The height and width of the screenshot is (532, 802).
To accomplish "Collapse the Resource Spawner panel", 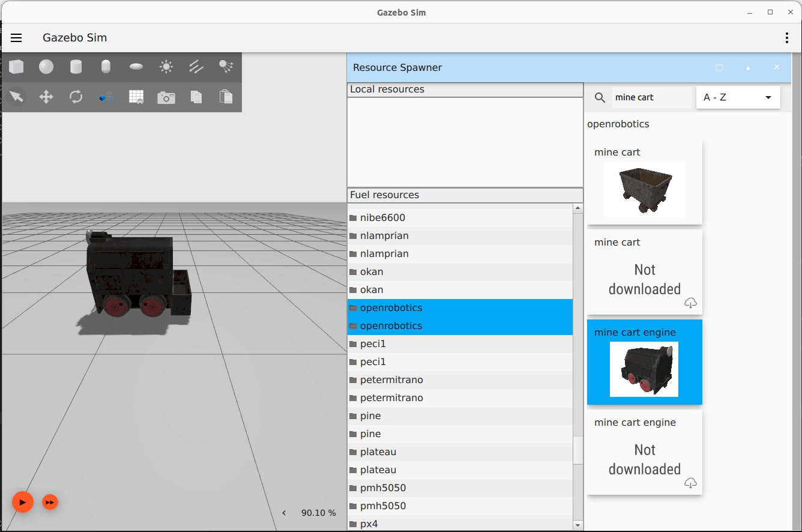I will pyautogui.click(x=748, y=68).
